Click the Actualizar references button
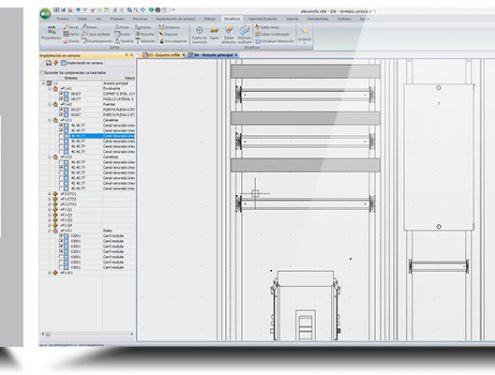The height and width of the screenshot is (375, 495). [275, 41]
